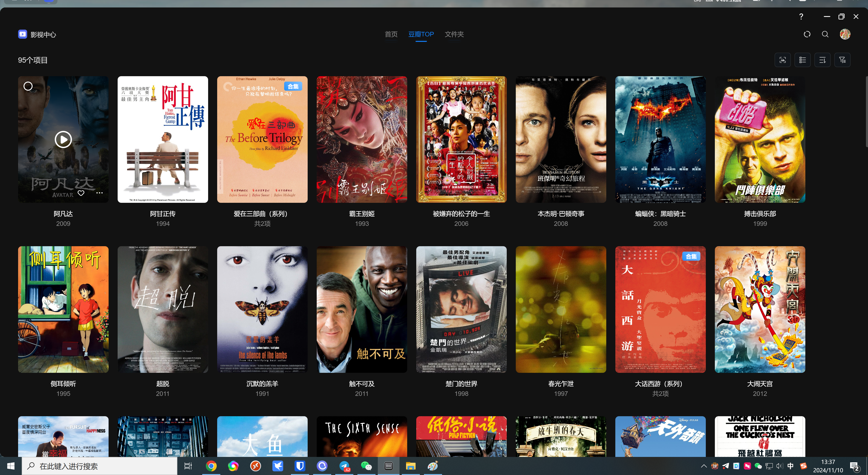The height and width of the screenshot is (475, 868).
Task: Click the 搏击俱乐部 title link
Action: [760, 214]
